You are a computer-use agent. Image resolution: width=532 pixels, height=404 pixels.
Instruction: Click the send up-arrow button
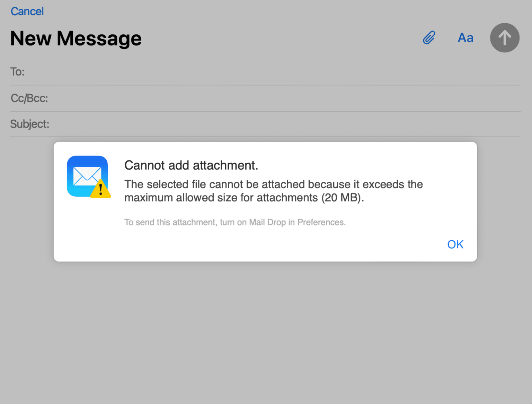pyautogui.click(x=505, y=38)
